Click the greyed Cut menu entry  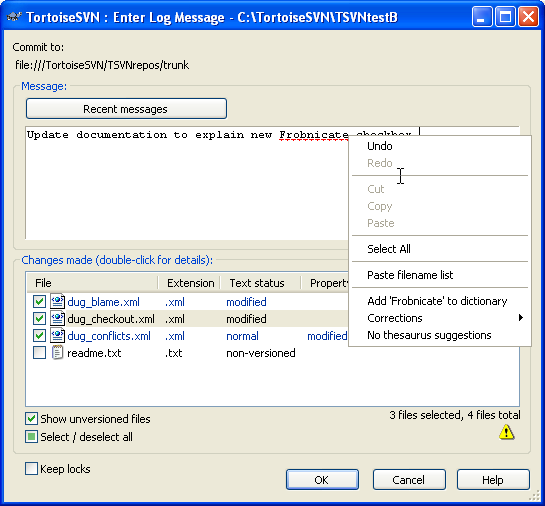click(440, 189)
